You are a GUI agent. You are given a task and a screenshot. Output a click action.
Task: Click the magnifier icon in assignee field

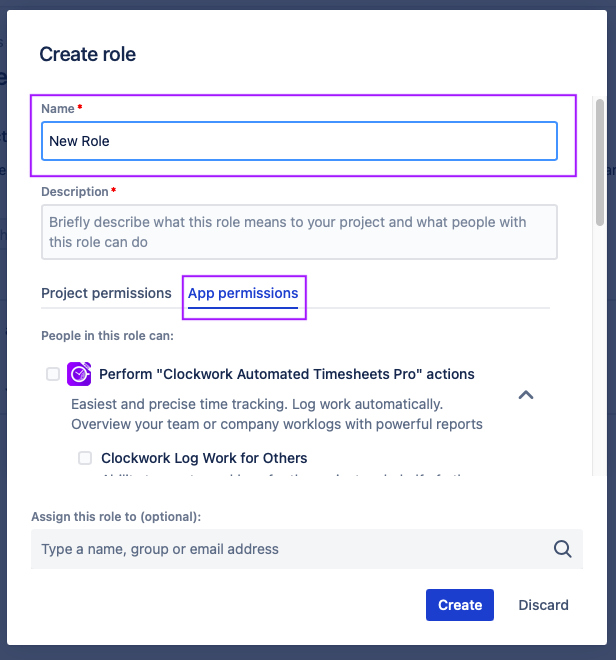pyautogui.click(x=563, y=549)
